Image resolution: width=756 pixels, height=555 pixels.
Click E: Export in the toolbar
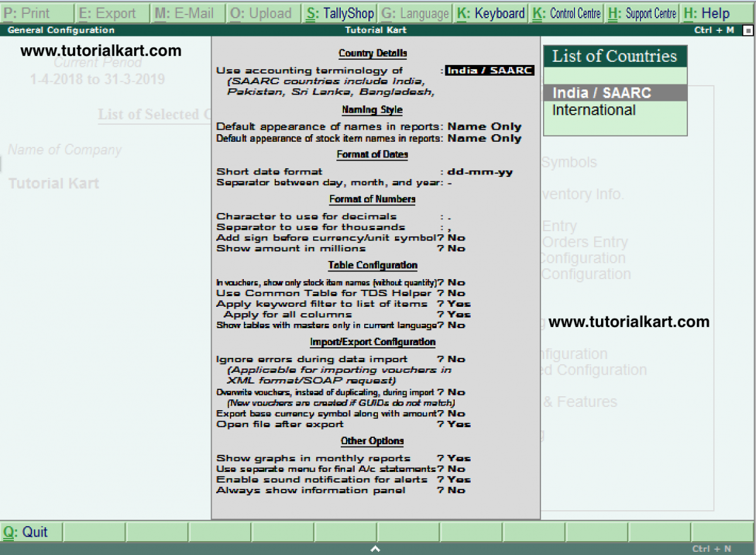pos(111,13)
